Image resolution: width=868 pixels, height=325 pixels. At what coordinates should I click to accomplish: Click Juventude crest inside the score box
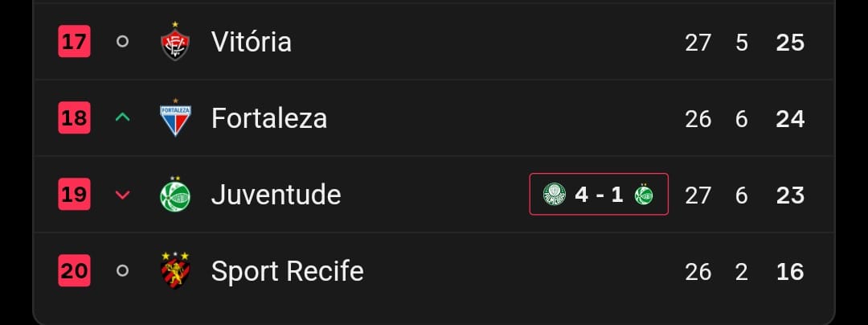pyautogui.click(x=644, y=195)
